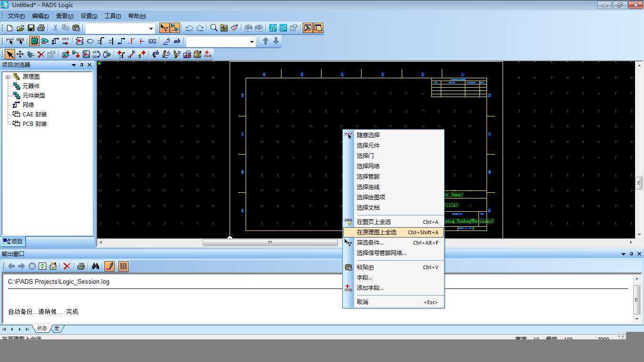Select PCB 封装 tree item
Screen dimensions: 644x362
pos(34,123)
